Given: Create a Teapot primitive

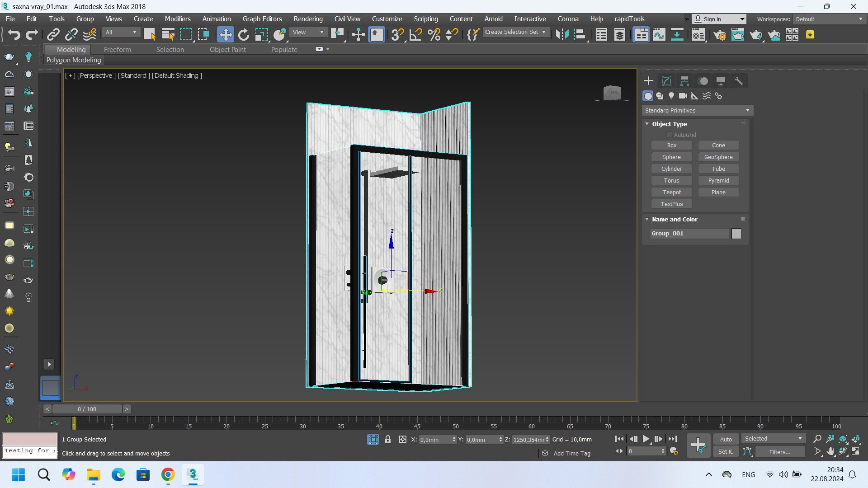Looking at the screenshot, I should 672,192.
